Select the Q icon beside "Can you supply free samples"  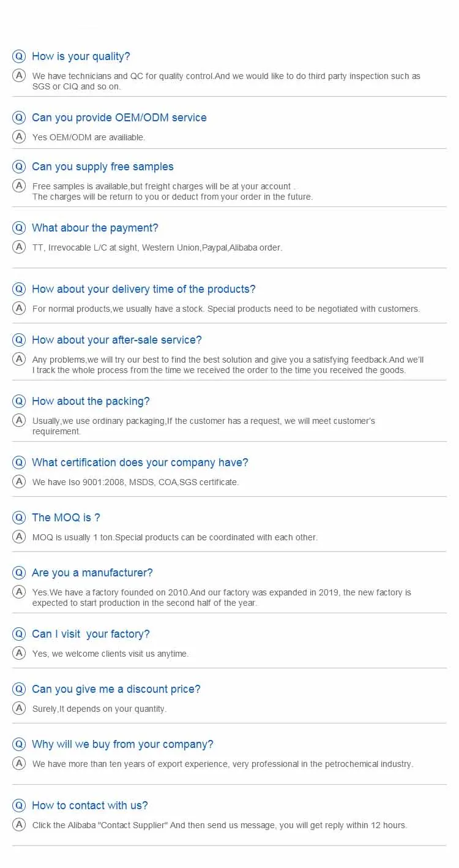[20, 167]
